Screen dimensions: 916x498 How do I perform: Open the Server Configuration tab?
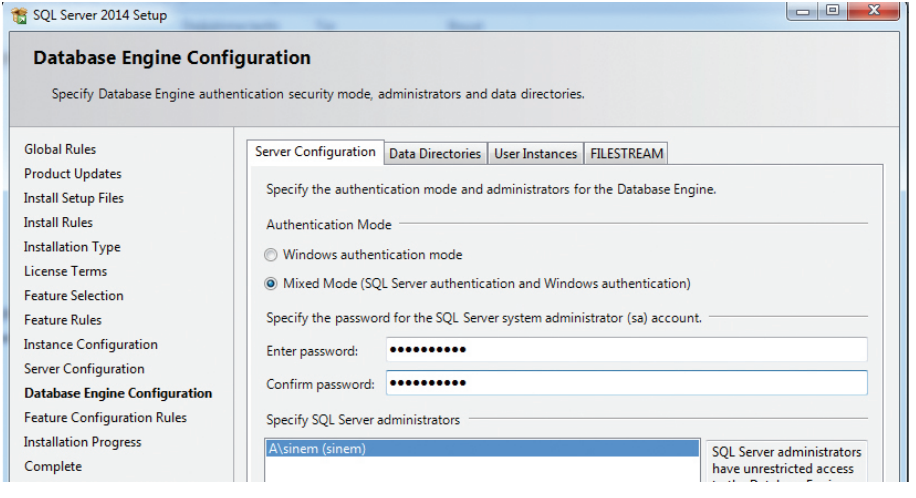(x=314, y=152)
